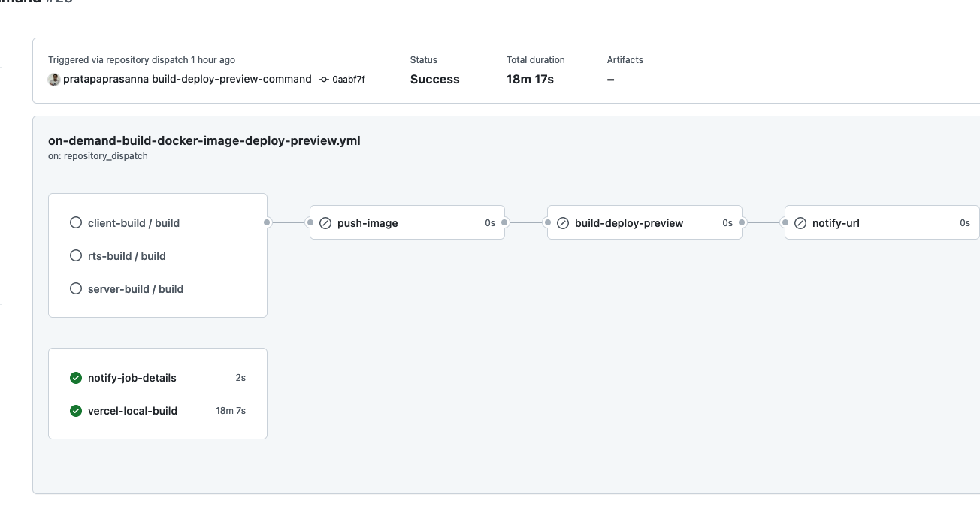Screen dimensions: 980x510
Task: Click the skipped icon on notify-url job
Action: pyautogui.click(x=800, y=223)
